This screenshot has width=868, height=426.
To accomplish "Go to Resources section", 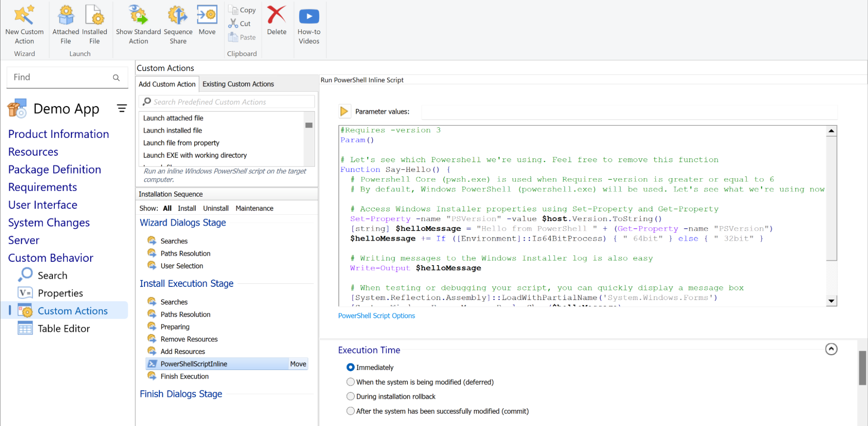I will coord(33,152).
